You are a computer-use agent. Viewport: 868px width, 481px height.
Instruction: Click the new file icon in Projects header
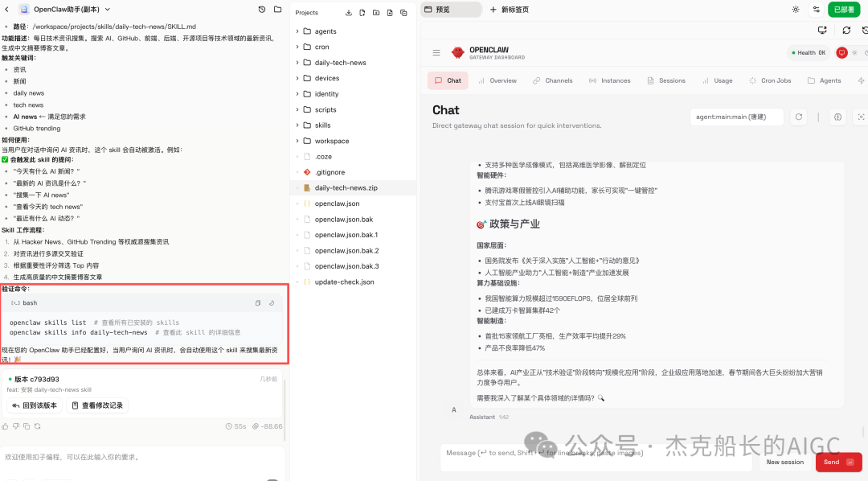[362, 12]
